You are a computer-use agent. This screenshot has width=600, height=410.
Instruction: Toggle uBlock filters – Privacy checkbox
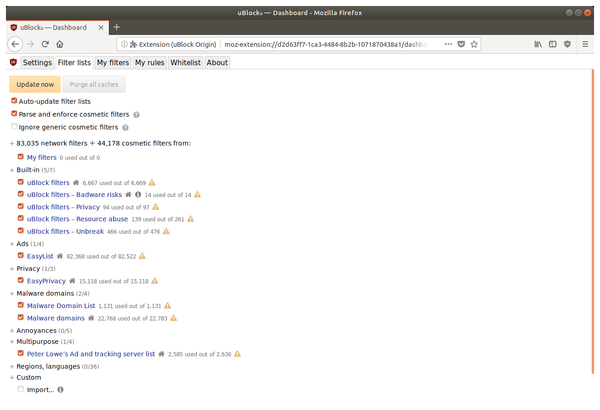pos(21,206)
